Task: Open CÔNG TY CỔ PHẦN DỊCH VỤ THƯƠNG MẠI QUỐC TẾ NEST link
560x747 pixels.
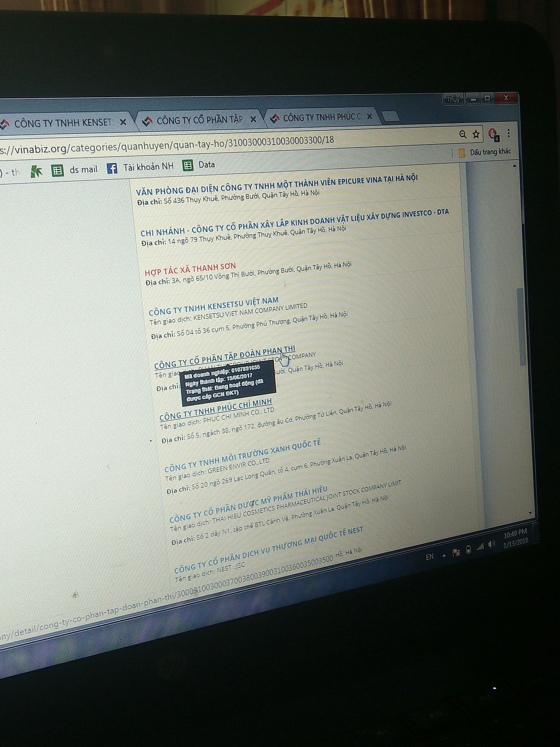Action: 269,550
